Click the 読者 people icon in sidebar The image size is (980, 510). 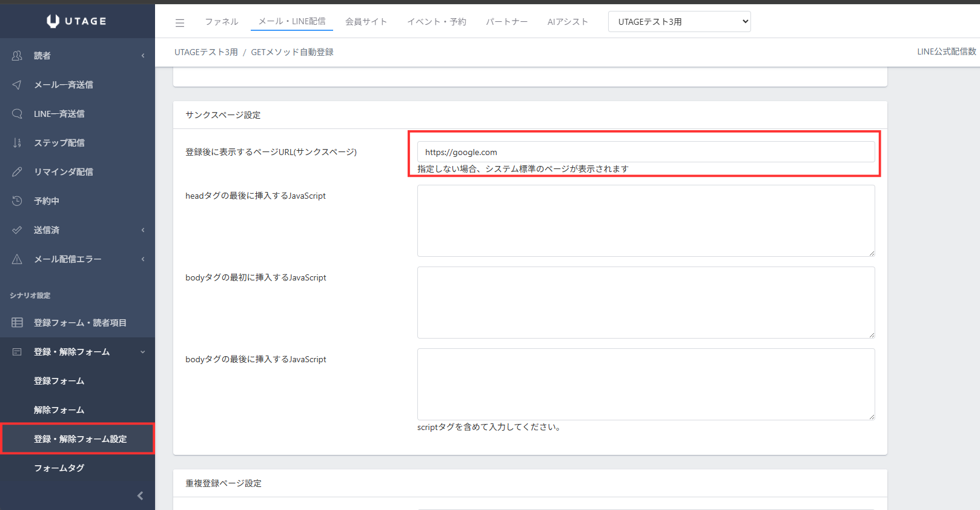(17, 56)
